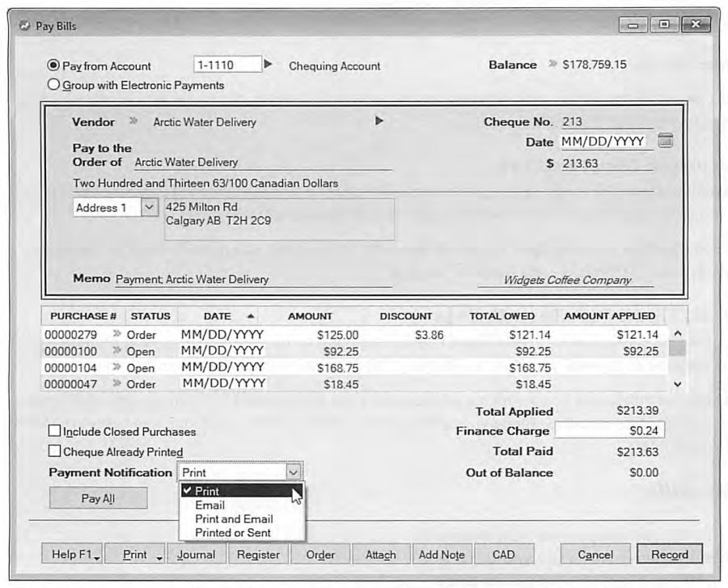Click the Finance Charge field

[x=610, y=430]
